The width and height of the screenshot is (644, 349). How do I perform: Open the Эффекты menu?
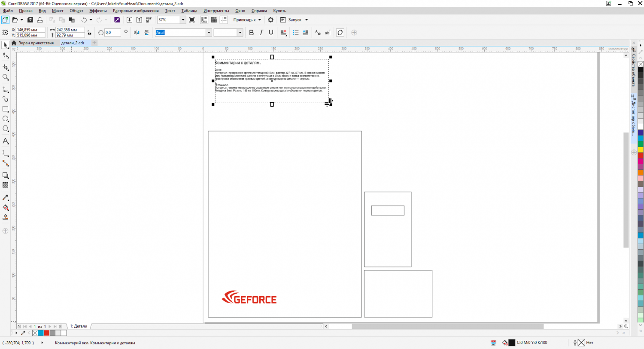[x=98, y=10]
